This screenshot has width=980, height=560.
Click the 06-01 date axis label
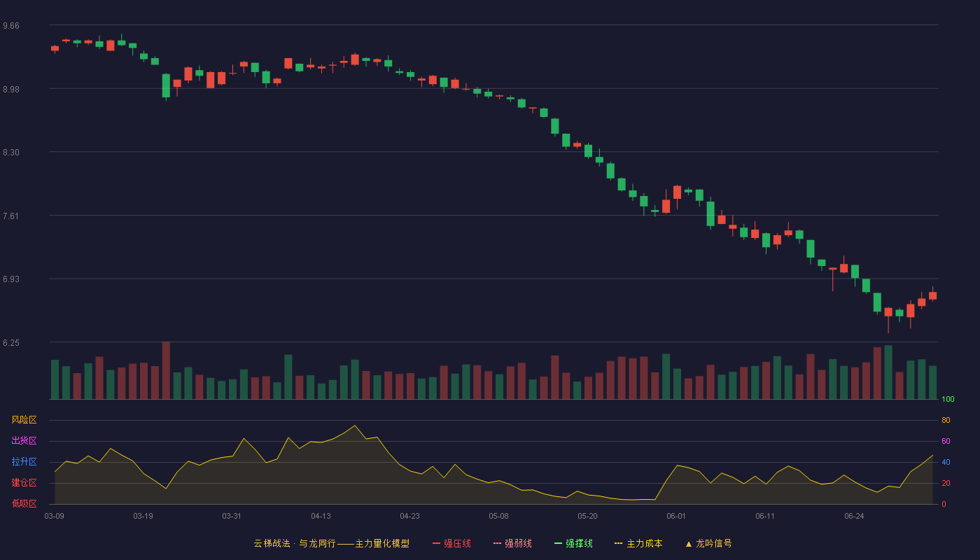click(676, 516)
